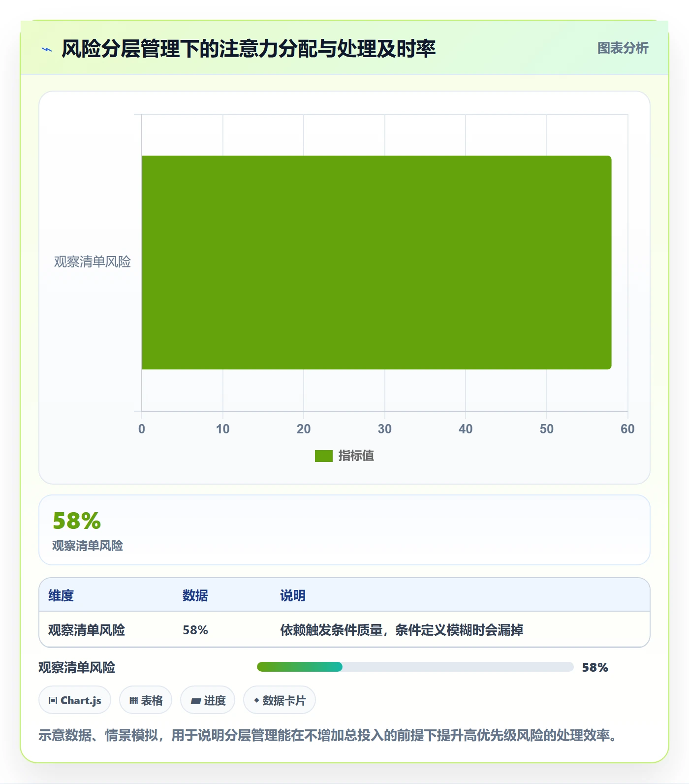Click the 表格 chip
The width and height of the screenshot is (689, 784).
[x=146, y=700]
